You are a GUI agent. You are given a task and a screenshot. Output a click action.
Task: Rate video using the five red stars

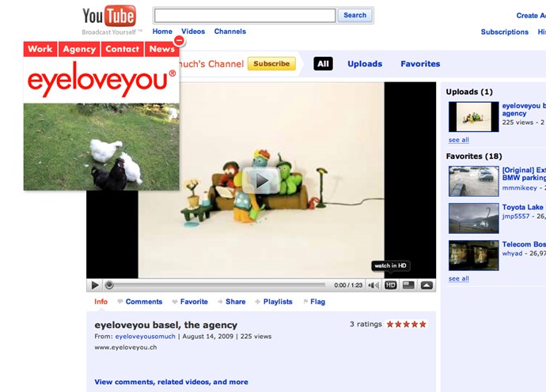[x=407, y=324]
